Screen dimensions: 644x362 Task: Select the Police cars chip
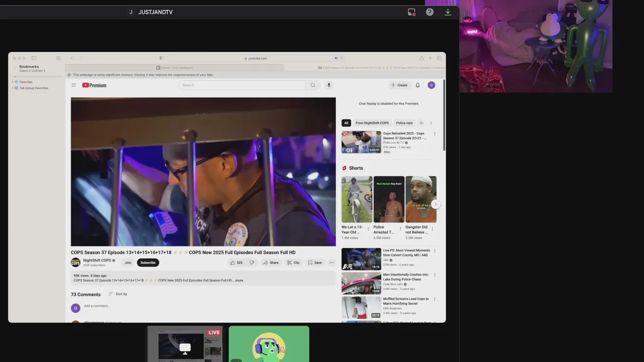[405, 123]
